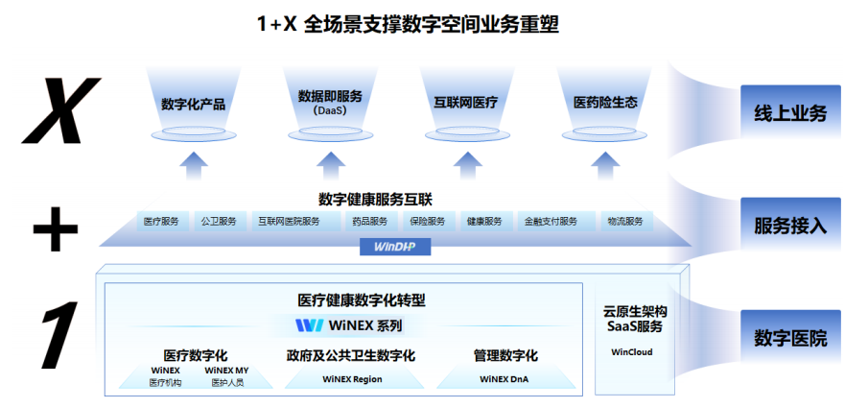Click the up arrow beneath 数字化产品
The width and height of the screenshot is (868, 408).
click(194, 165)
